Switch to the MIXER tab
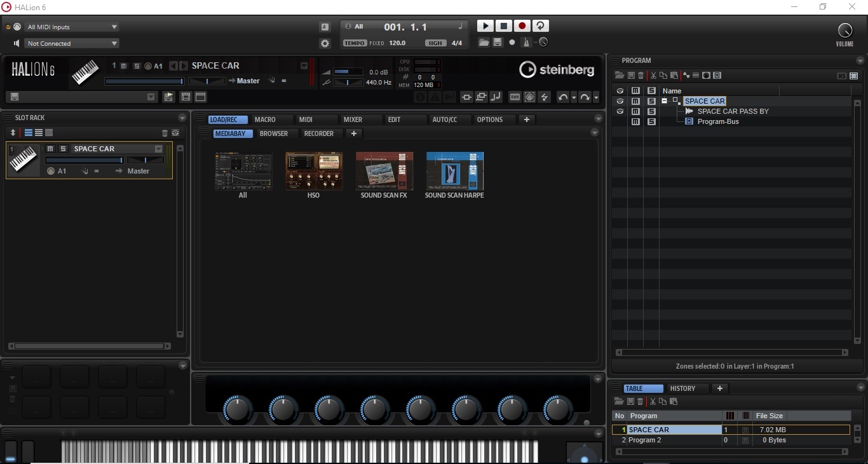Image resolution: width=868 pixels, height=464 pixels. [353, 119]
